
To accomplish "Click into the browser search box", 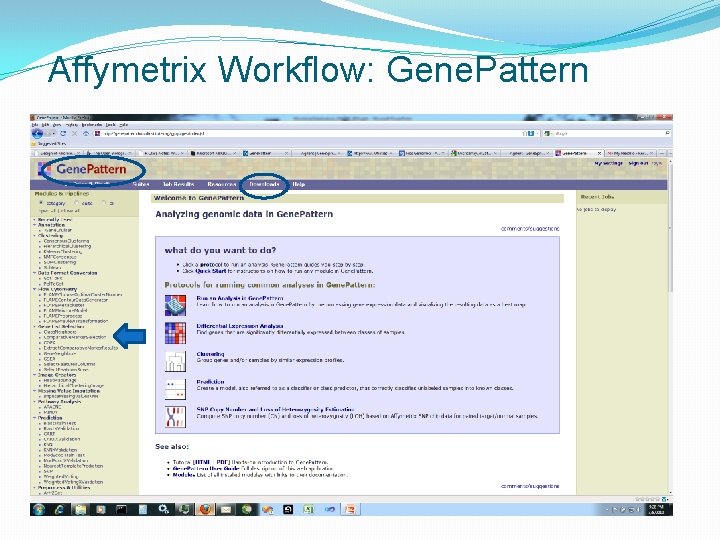I will (608, 134).
